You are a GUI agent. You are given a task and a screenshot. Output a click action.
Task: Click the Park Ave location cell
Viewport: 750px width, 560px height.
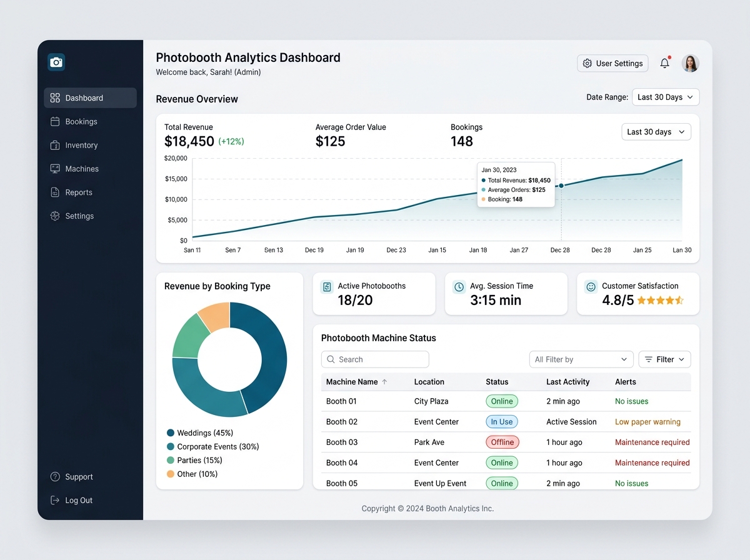429,442
